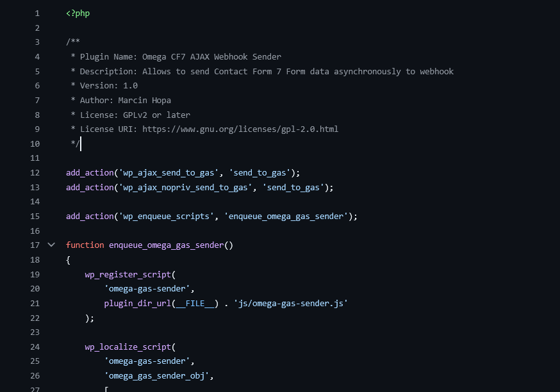Click the opening <?php tag
This screenshot has height=392, width=560.
tap(78, 13)
